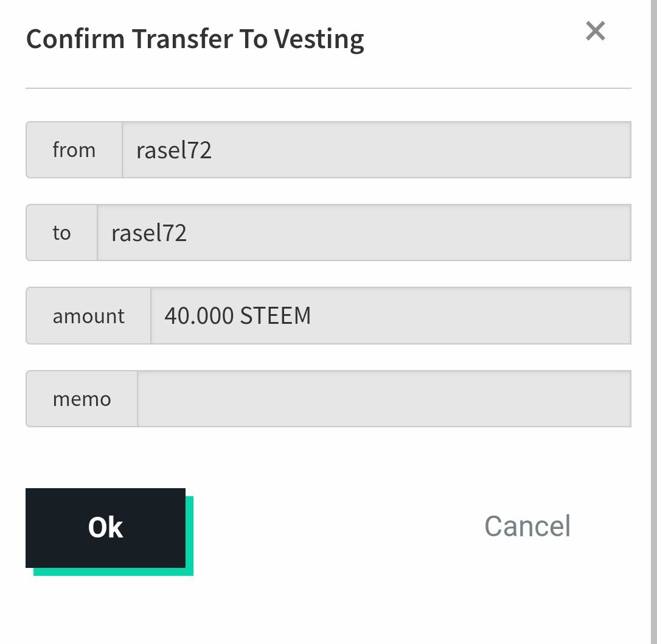Click the 'amount' field label
This screenshot has width=657, height=644.
click(x=89, y=316)
